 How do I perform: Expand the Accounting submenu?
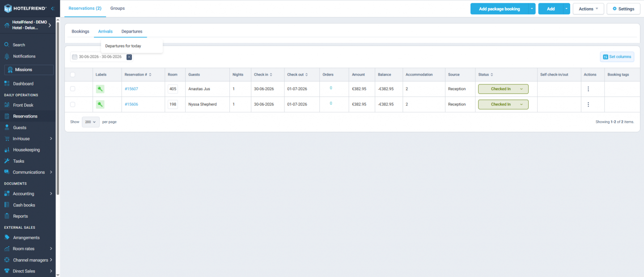[51, 193]
